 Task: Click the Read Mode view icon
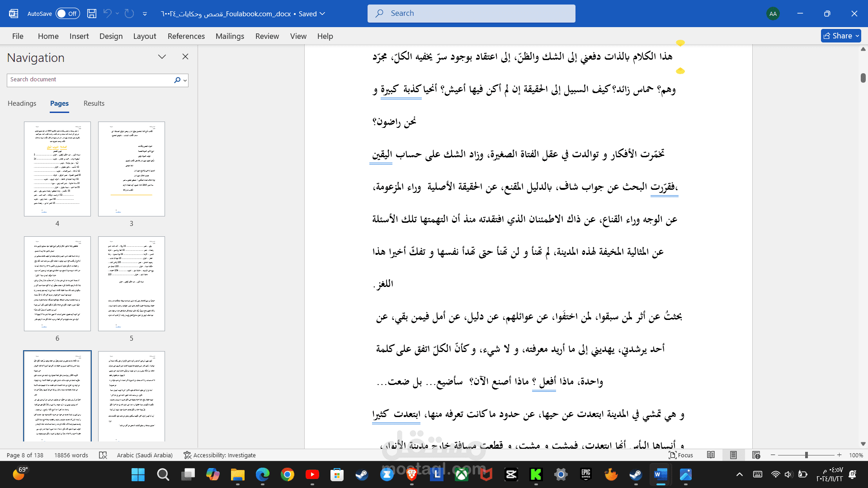[711, 455]
